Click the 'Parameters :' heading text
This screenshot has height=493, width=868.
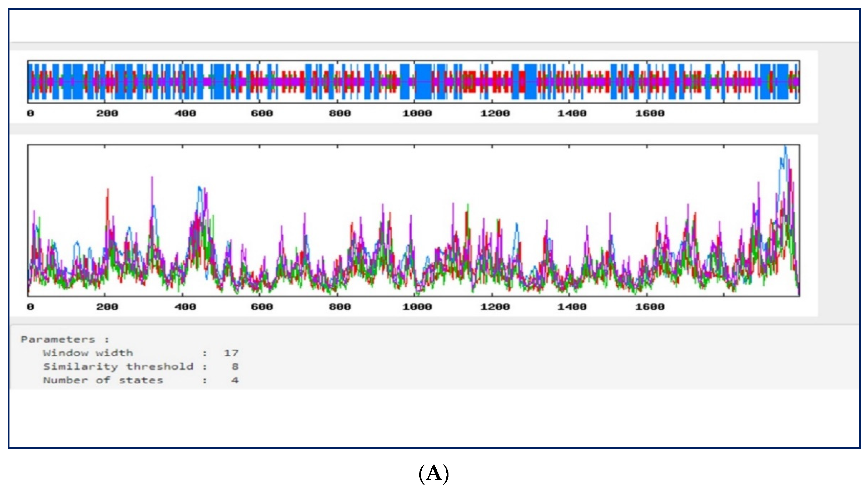(65, 339)
